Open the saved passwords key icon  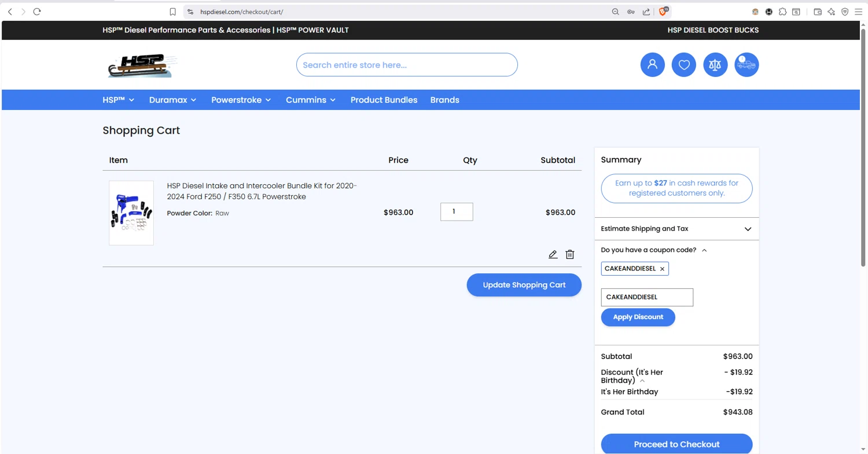coord(631,12)
